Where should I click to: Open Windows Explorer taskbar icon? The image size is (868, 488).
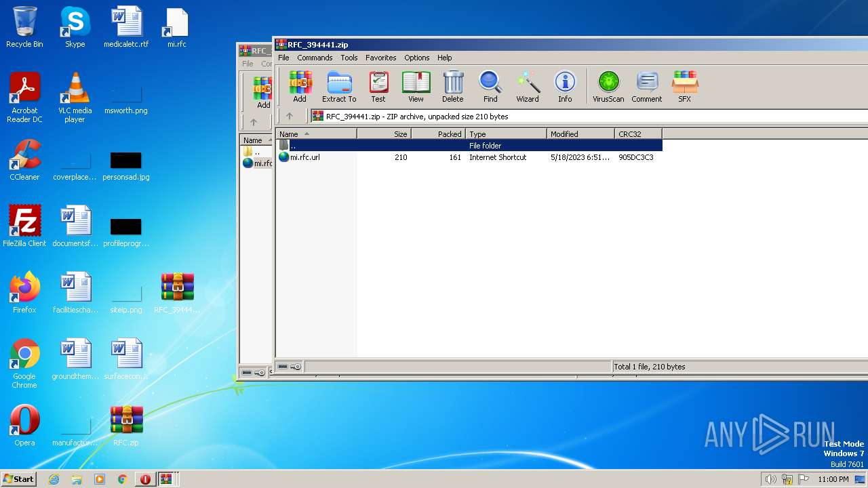point(77,479)
